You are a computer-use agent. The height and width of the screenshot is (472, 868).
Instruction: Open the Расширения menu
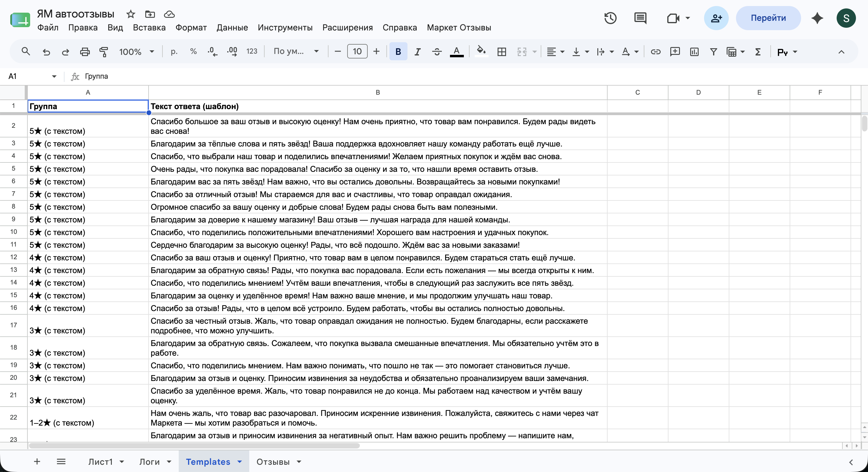click(348, 28)
